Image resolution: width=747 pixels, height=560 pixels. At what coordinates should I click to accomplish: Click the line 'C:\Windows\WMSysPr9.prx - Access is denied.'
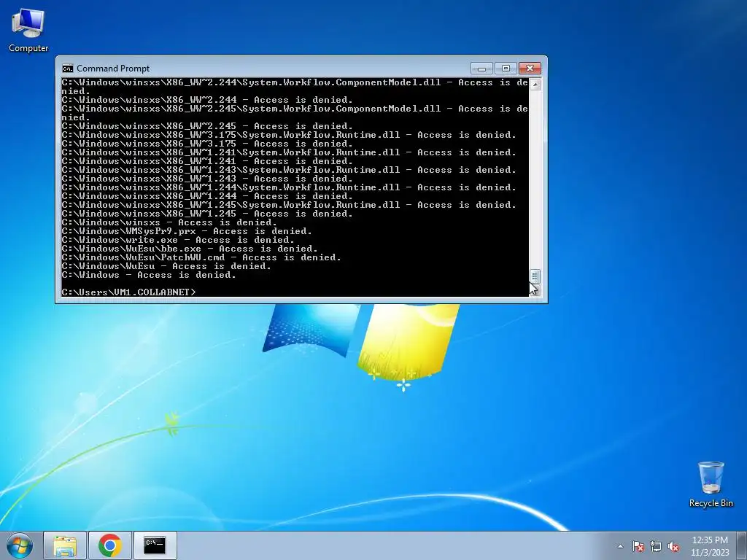tap(187, 231)
